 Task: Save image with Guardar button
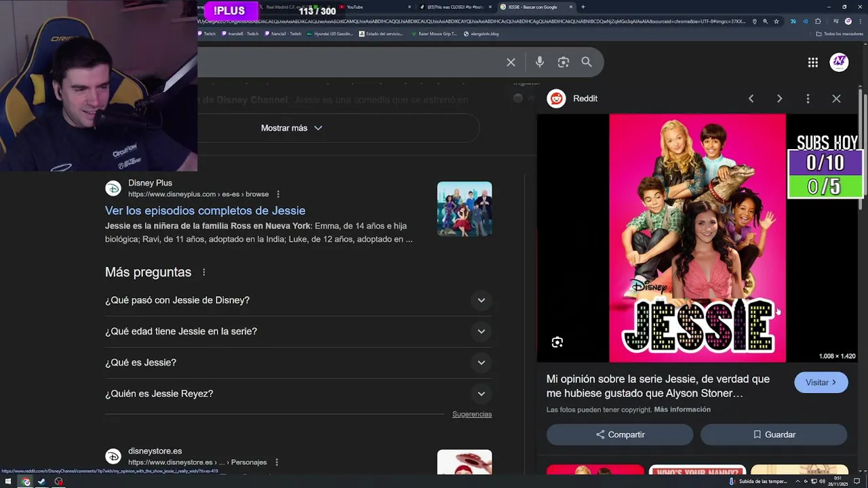click(x=774, y=434)
